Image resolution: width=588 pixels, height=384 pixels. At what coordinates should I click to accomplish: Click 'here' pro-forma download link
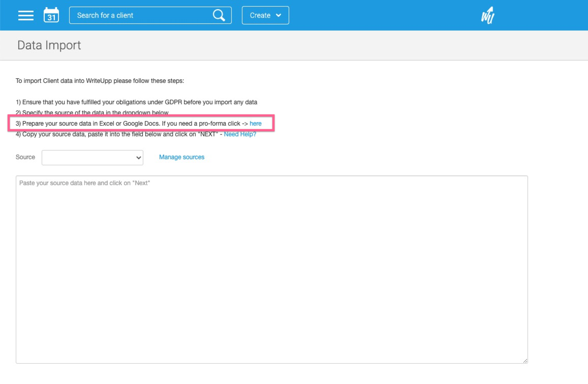point(256,124)
